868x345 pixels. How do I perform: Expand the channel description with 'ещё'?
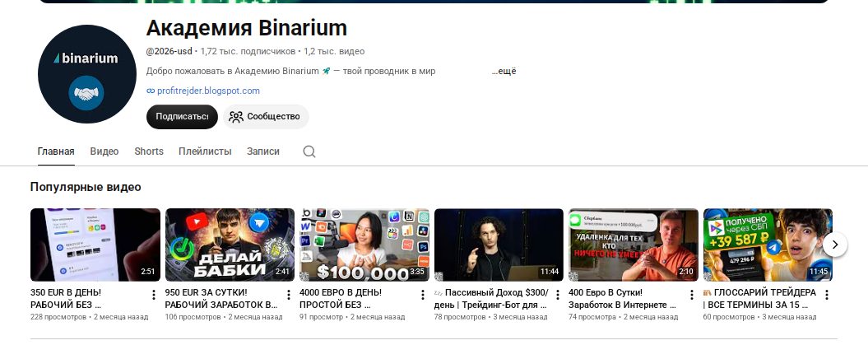(x=504, y=71)
